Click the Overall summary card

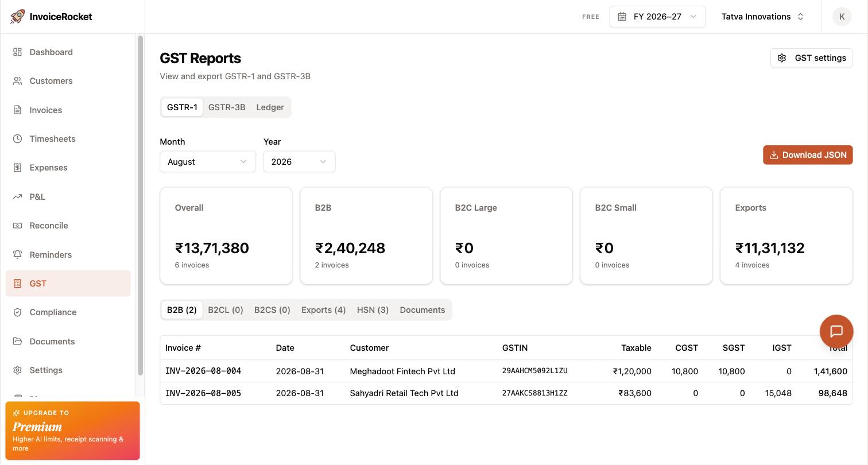click(226, 235)
